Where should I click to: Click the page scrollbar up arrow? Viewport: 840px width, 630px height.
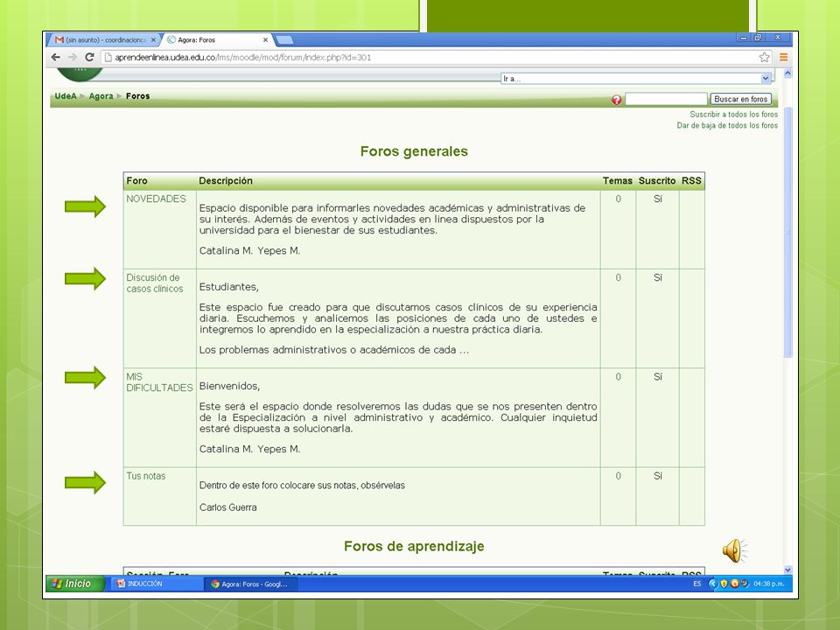[787, 73]
